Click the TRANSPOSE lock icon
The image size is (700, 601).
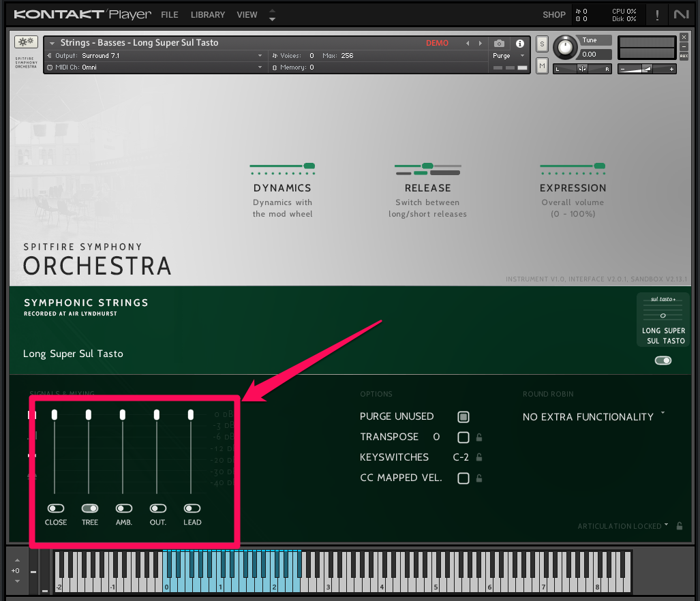(479, 437)
